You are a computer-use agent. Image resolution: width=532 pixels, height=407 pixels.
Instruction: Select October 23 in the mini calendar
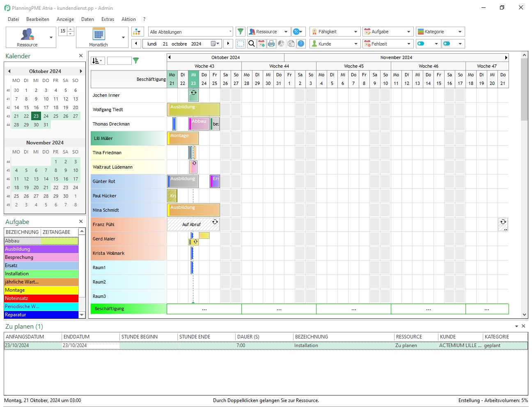tap(36, 116)
